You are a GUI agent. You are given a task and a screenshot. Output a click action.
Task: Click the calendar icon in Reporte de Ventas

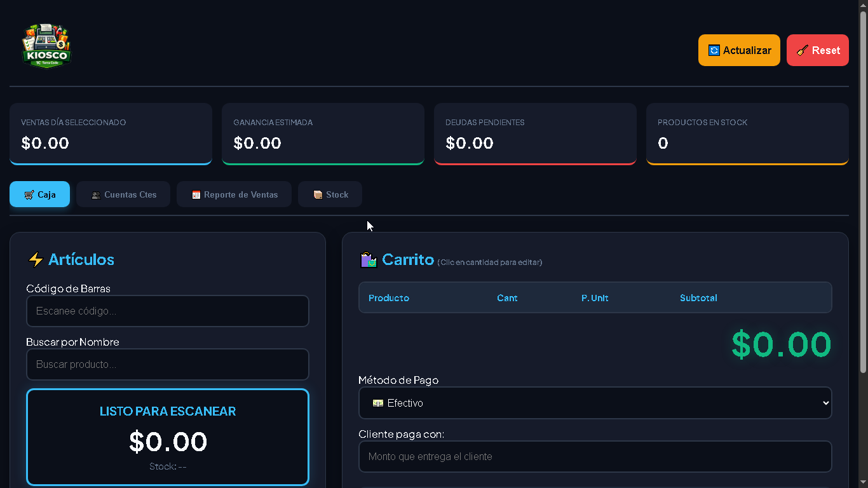(196, 195)
